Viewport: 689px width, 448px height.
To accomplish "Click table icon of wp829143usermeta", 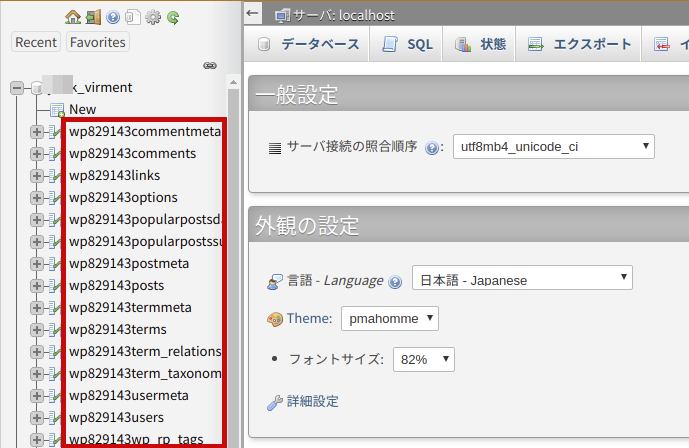I will pos(54,395).
